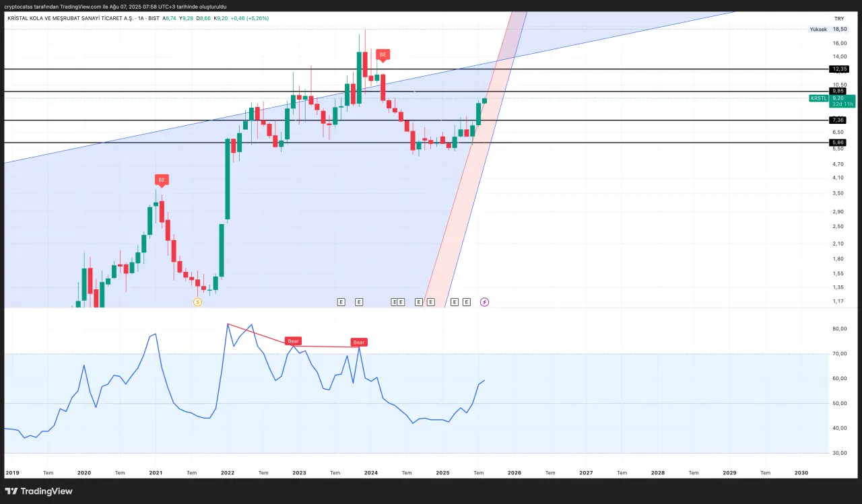Click 2026 on the time axis
862x504 pixels.
[515, 473]
